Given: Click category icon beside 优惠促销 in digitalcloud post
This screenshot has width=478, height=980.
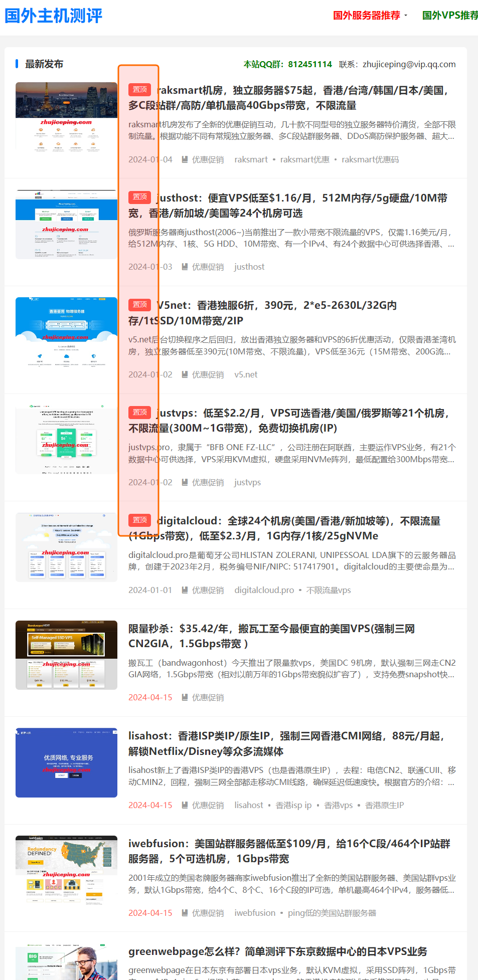Looking at the screenshot, I should pos(185,590).
